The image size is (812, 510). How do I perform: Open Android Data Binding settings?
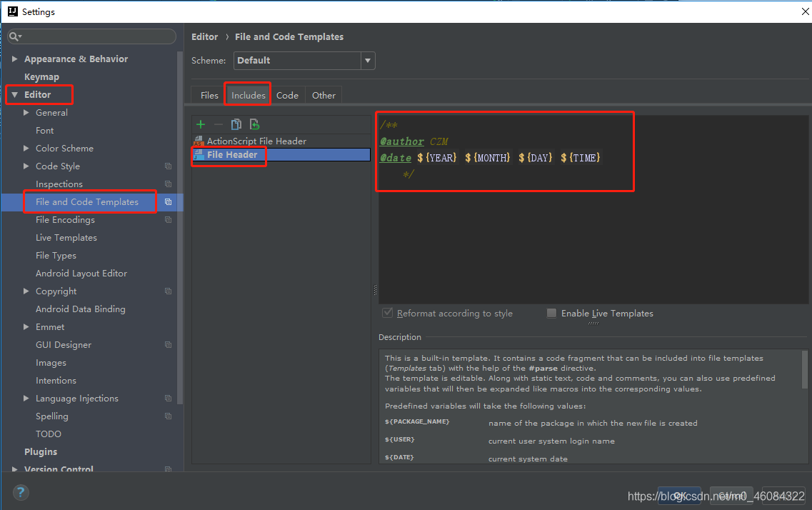80,309
